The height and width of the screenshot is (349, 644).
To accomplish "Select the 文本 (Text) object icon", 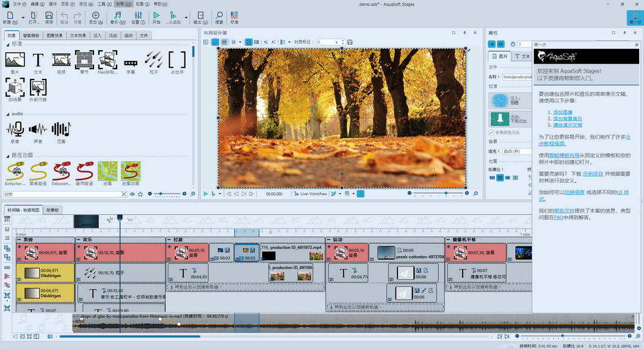I will point(38,60).
